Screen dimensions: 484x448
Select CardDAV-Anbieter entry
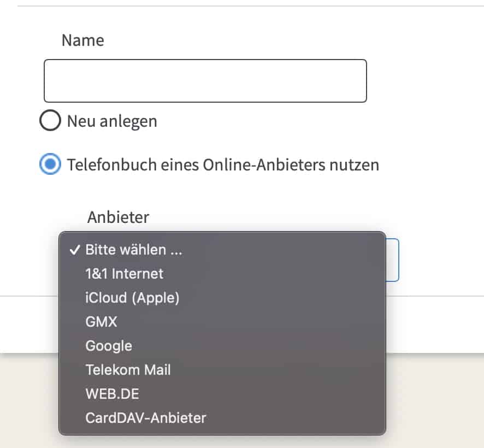[x=222, y=418]
